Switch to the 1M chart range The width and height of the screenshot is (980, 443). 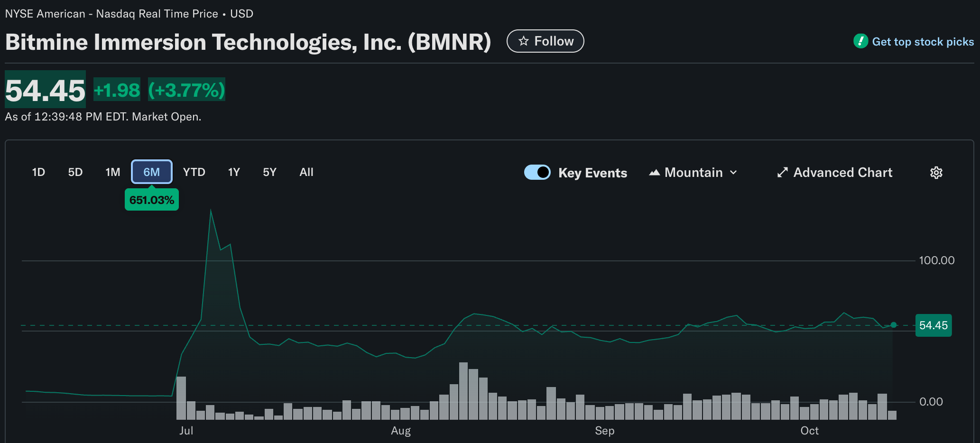tap(113, 172)
